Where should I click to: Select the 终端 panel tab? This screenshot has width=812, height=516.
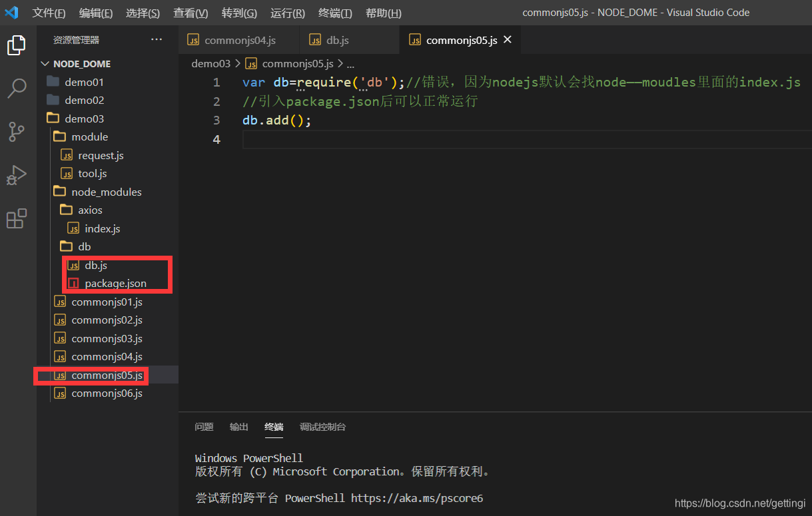[x=274, y=427]
